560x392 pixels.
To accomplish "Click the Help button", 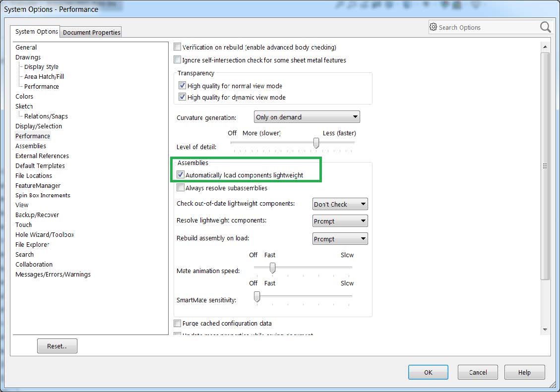I will (x=524, y=372).
